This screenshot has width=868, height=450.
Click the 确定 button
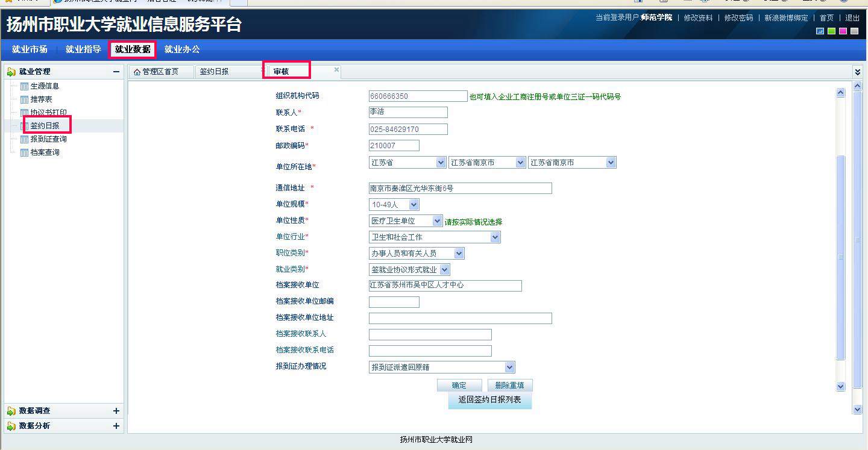(x=459, y=385)
